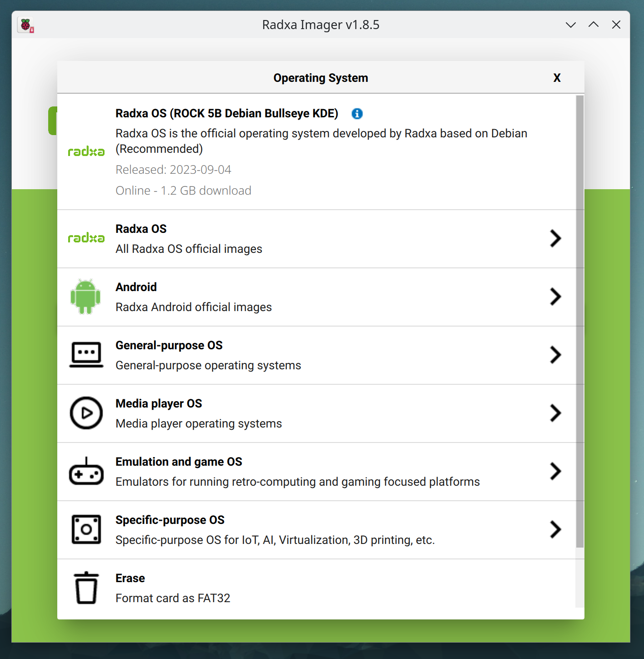Click the info icon beside Radxa OS ROCK 5B

point(357,114)
